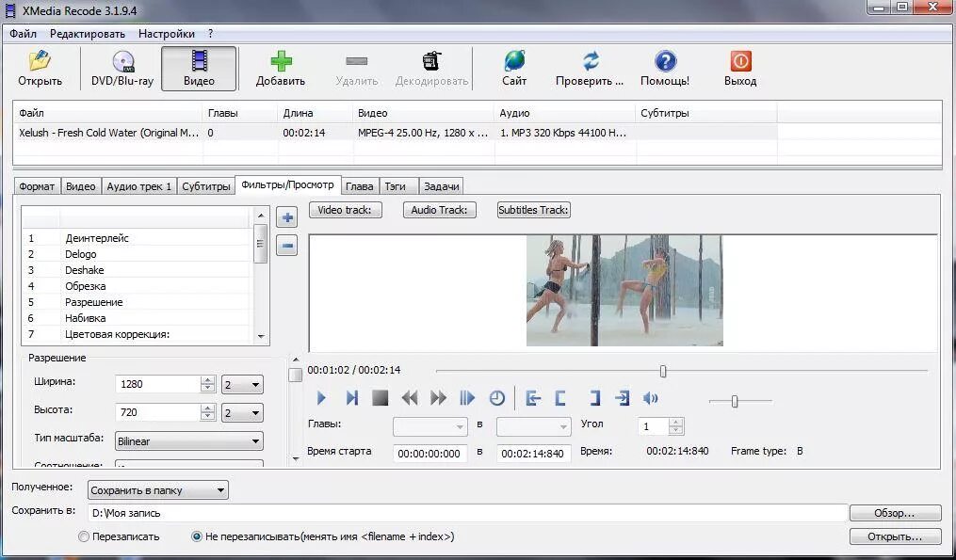Open the Высота divisor dropdown
This screenshot has height=560, width=956.
pyautogui.click(x=242, y=413)
